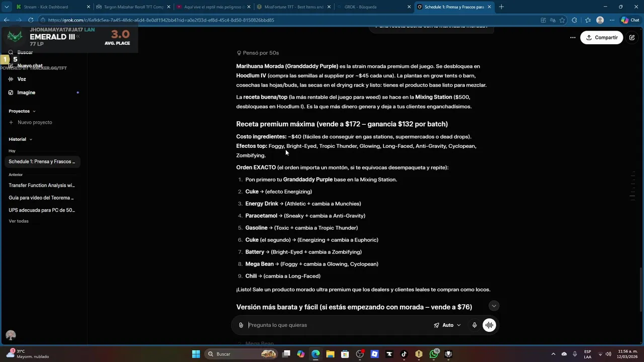Image resolution: width=644 pixels, height=362 pixels.
Task: Open conversation more options ellipsis
Action: [x=573, y=38]
